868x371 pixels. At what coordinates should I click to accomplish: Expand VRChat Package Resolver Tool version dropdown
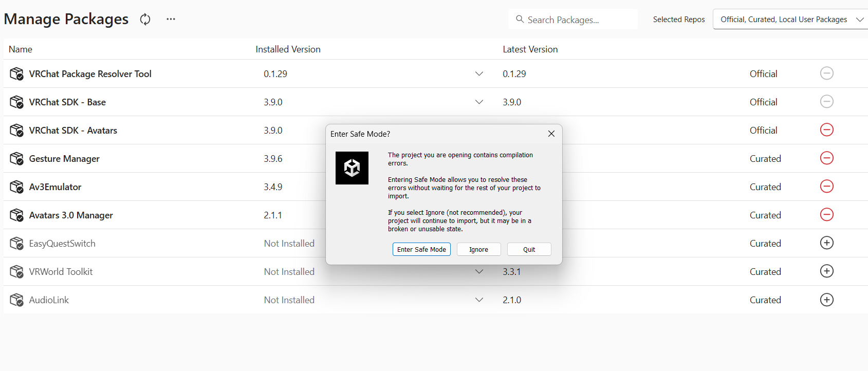pos(479,74)
